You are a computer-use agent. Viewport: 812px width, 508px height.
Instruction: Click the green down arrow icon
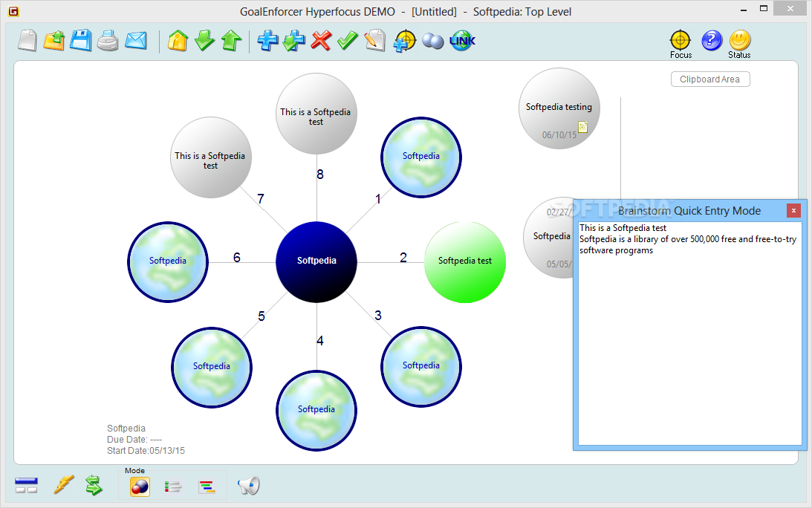tap(204, 40)
